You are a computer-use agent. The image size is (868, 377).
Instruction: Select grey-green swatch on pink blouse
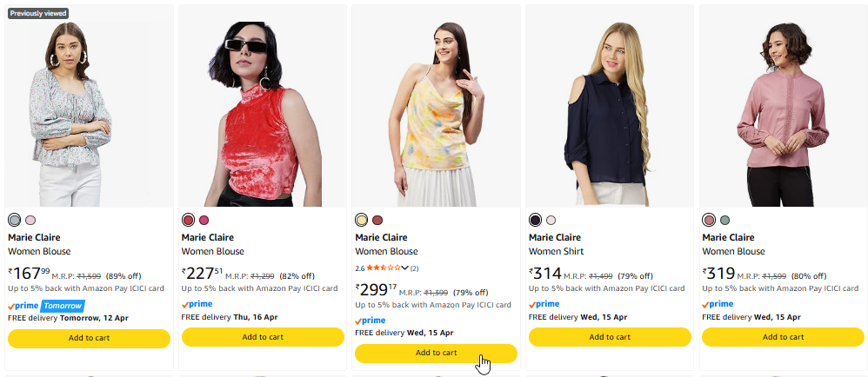coord(724,220)
